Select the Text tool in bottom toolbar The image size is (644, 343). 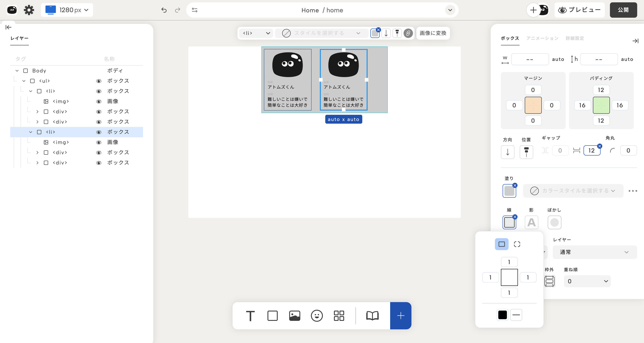pyautogui.click(x=250, y=316)
